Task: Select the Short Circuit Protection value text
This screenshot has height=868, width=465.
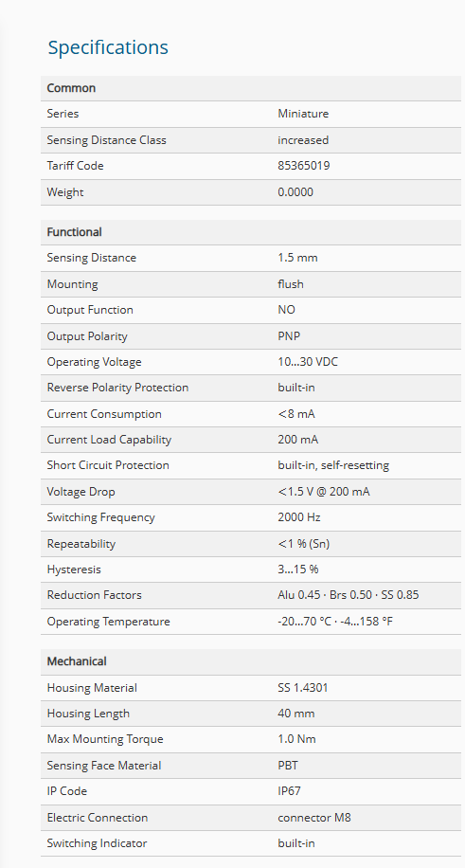Action: click(x=333, y=465)
